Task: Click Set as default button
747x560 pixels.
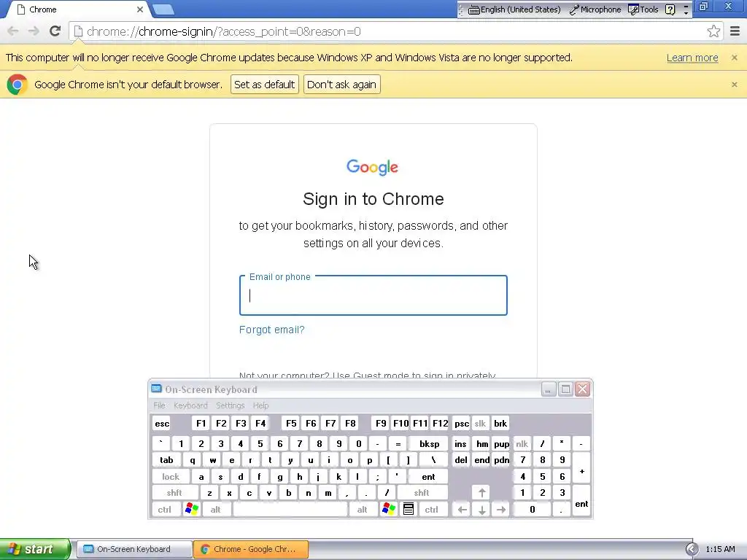Action: tap(264, 85)
